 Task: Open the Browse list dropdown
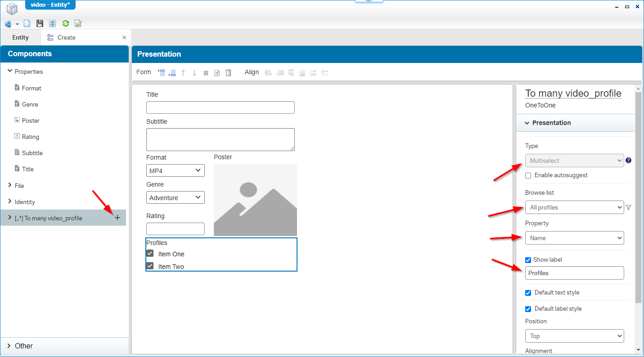pos(574,207)
